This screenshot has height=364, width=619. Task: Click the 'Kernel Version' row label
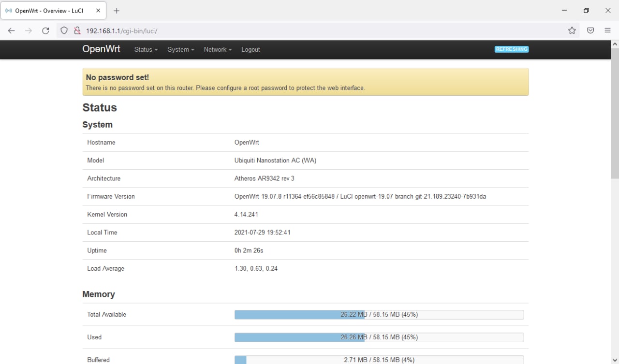click(x=107, y=215)
